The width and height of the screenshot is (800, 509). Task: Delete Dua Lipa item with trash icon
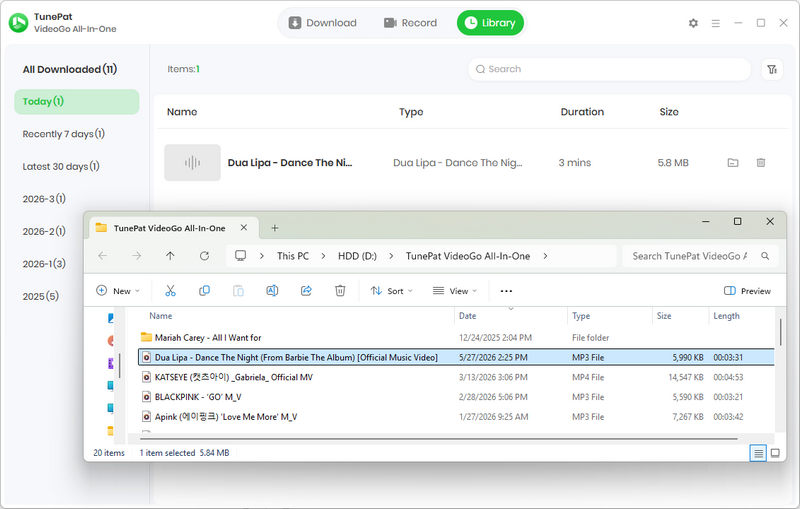pyautogui.click(x=761, y=163)
